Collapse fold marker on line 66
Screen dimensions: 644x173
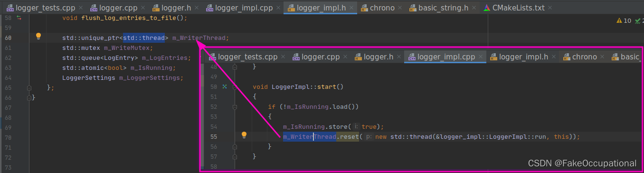(28, 98)
